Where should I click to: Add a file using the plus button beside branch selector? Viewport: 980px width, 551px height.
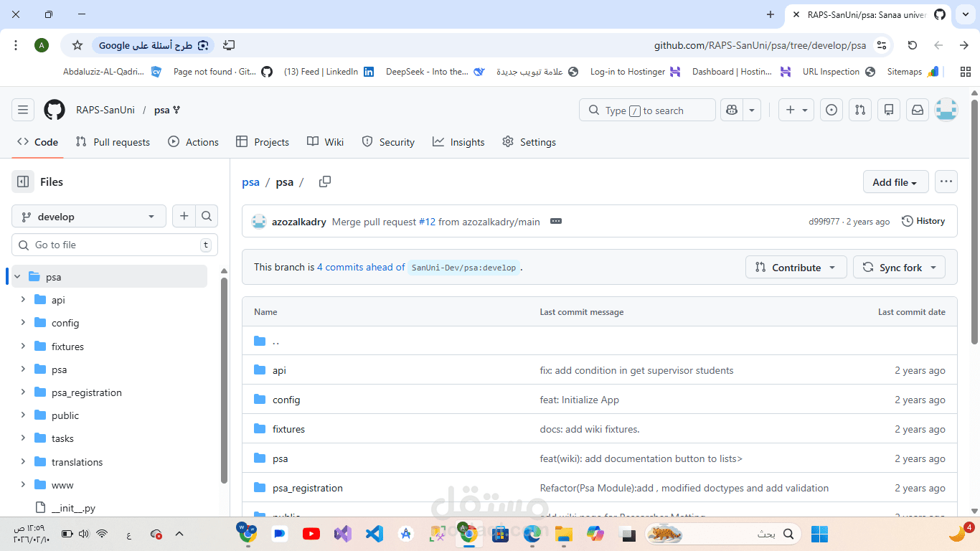184,216
